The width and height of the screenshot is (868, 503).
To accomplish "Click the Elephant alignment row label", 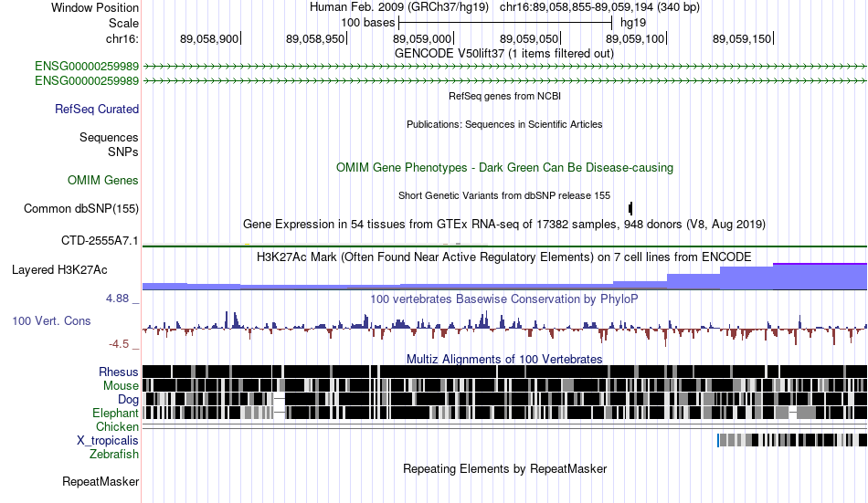I will [115, 414].
